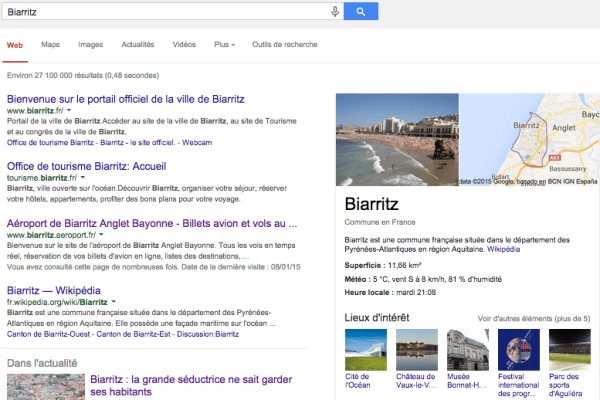The height and width of the screenshot is (400, 600).
Task: Click the Biarritz map thumbnail
Action: [x=530, y=140]
